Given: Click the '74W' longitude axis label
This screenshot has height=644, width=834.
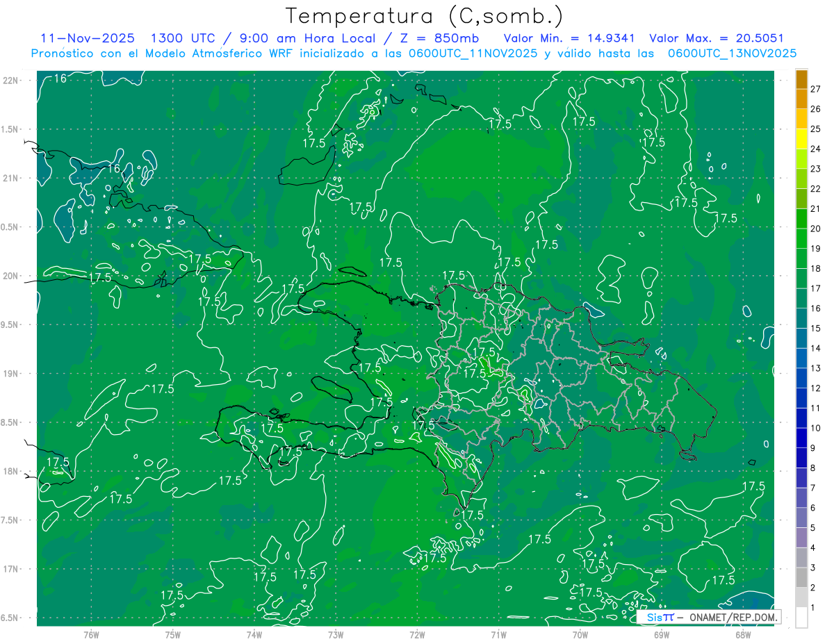Looking at the screenshot, I should 254,634.
